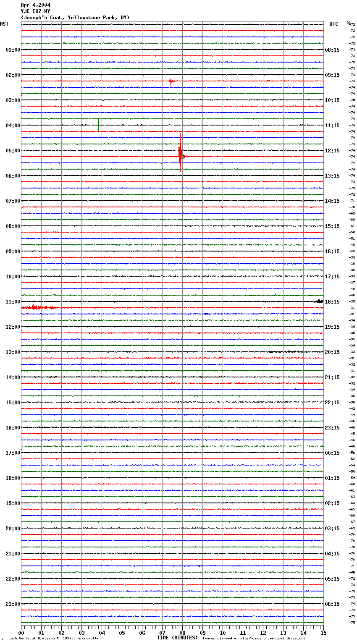
Task: Click the 21:00 MST time label
Action: [13, 554]
